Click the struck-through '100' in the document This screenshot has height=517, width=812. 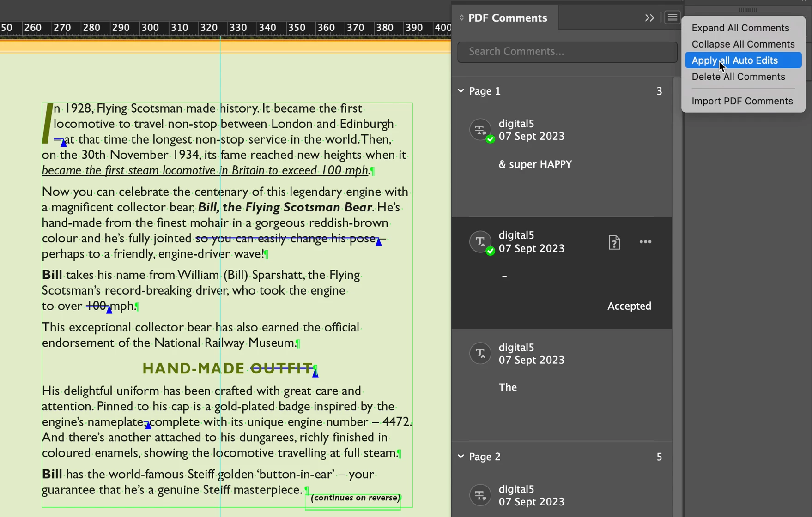coord(96,306)
